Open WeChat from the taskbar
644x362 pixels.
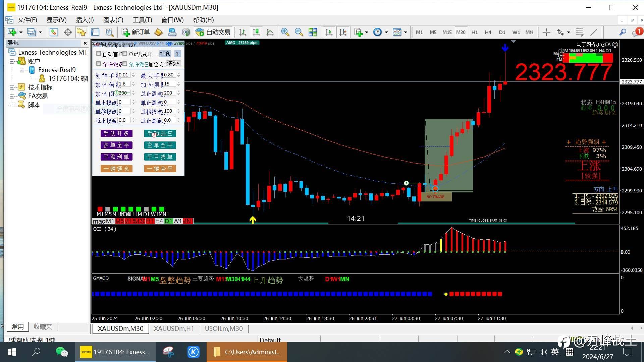pyautogui.click(x=62, y=352)
